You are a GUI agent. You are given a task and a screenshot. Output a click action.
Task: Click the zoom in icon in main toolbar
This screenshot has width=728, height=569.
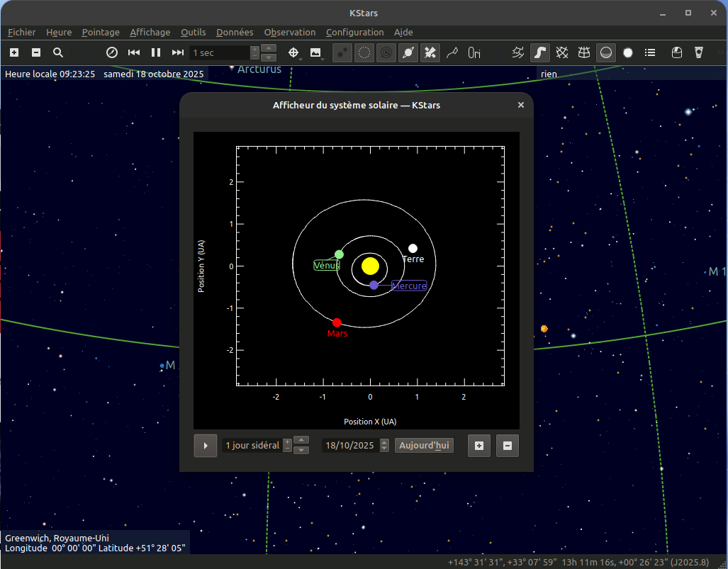pos(14,52)
